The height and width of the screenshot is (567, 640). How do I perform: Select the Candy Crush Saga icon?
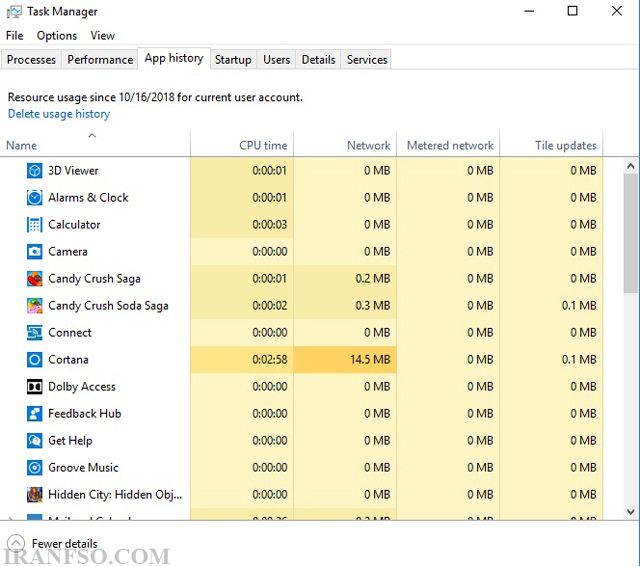click(x=34, y=279)
